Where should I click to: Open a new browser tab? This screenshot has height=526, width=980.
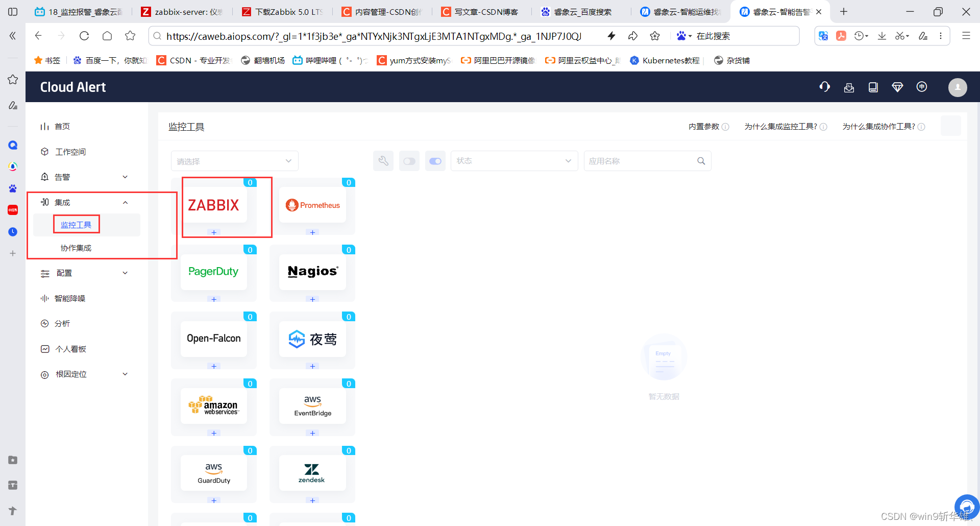(844, 12)
